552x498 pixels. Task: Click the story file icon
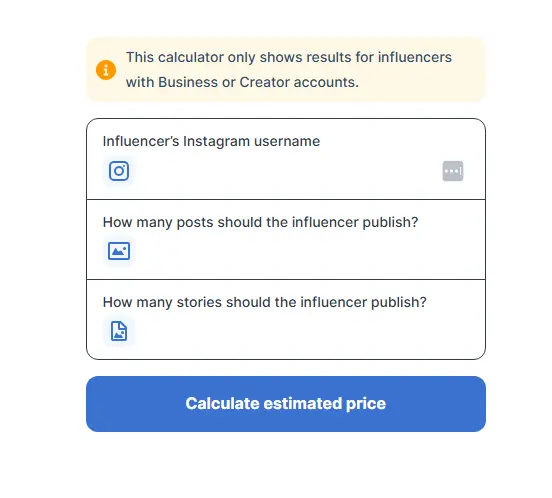119,331
